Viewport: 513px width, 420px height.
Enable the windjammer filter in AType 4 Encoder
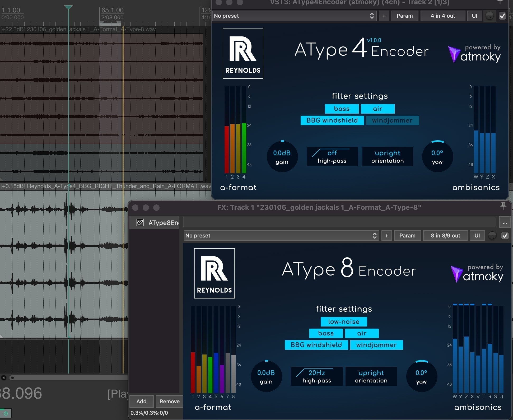[x=392, y=120]
